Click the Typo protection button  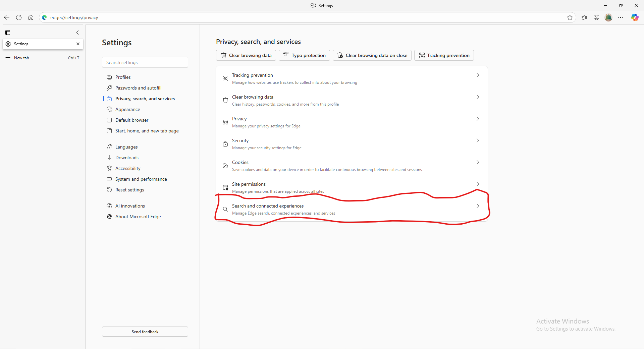304,55
